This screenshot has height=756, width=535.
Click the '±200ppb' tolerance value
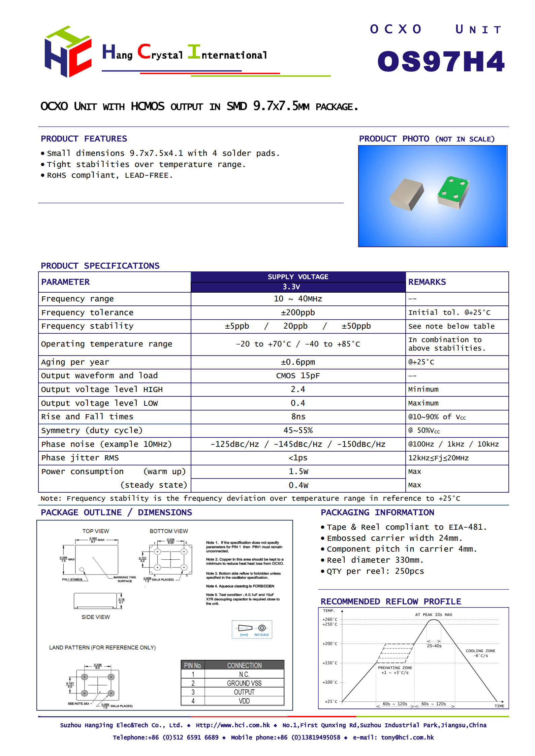click(x=298, y=313)
